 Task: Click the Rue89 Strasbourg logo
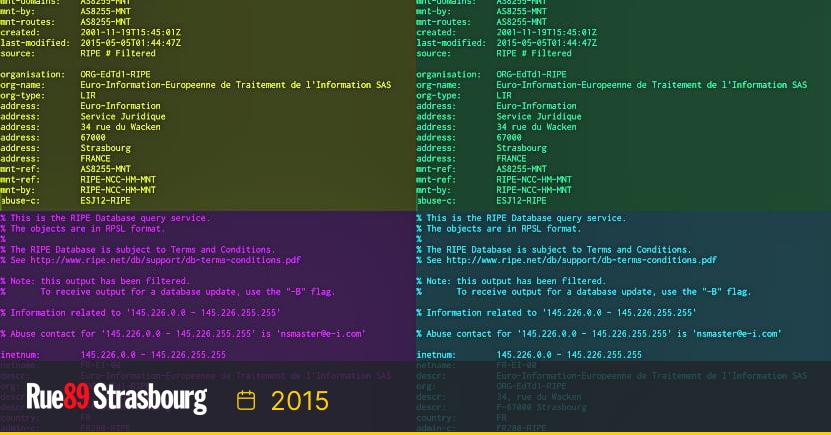116,400
